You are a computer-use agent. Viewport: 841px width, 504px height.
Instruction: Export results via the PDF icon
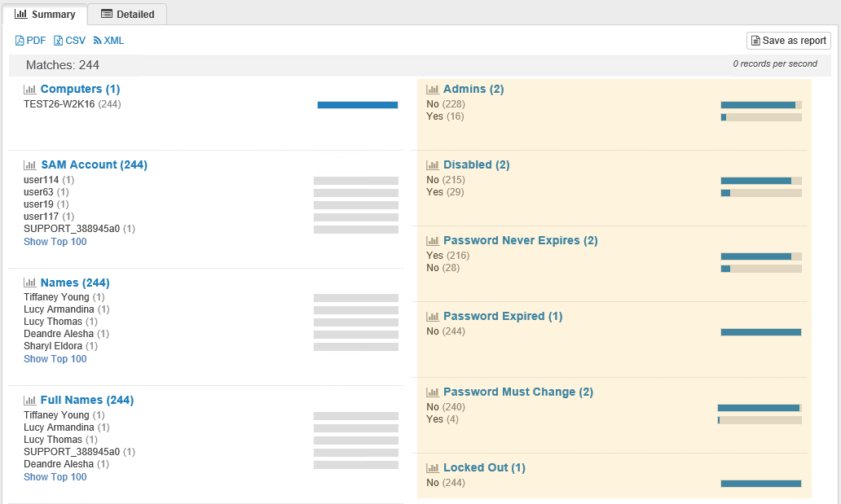coord(20,41)
